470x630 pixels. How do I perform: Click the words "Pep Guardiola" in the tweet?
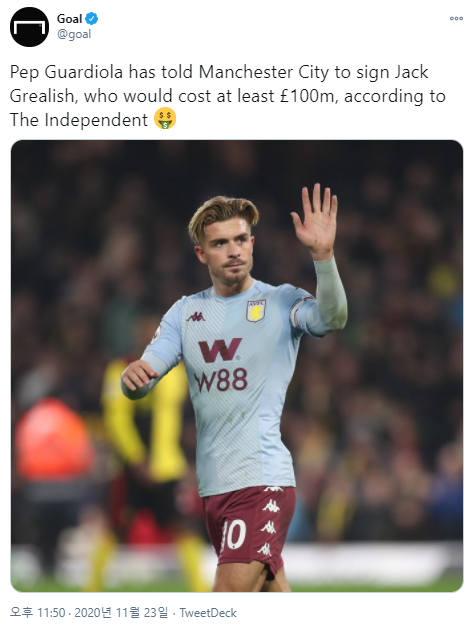(66, 73)
